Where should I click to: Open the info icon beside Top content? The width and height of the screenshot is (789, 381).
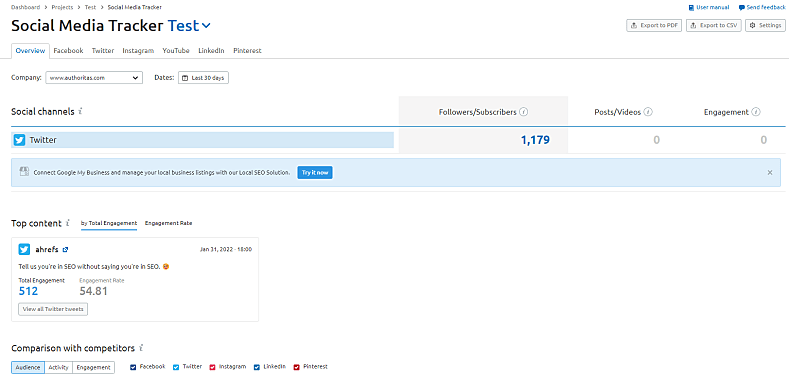pos(67,223)
